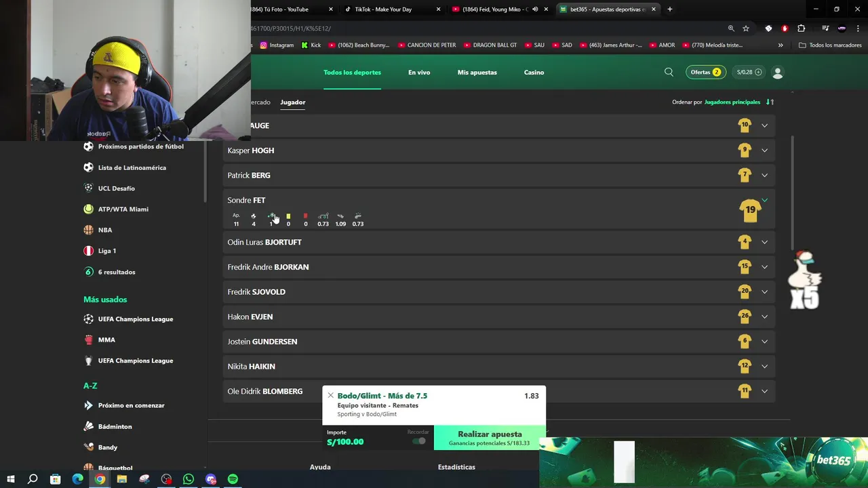Open Spotify from the taskbar
The height and width of the screenshot is (488, 868).
tap(233, 479)
